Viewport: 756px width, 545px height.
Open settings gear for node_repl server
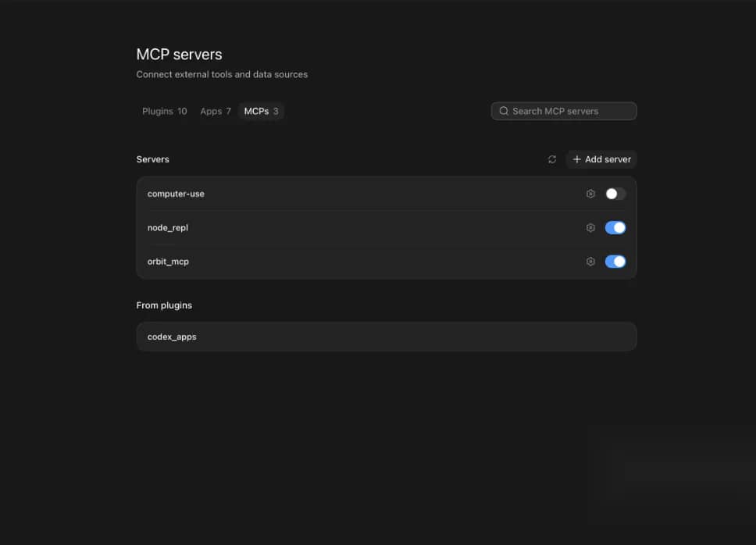click(x=590, y=227)
